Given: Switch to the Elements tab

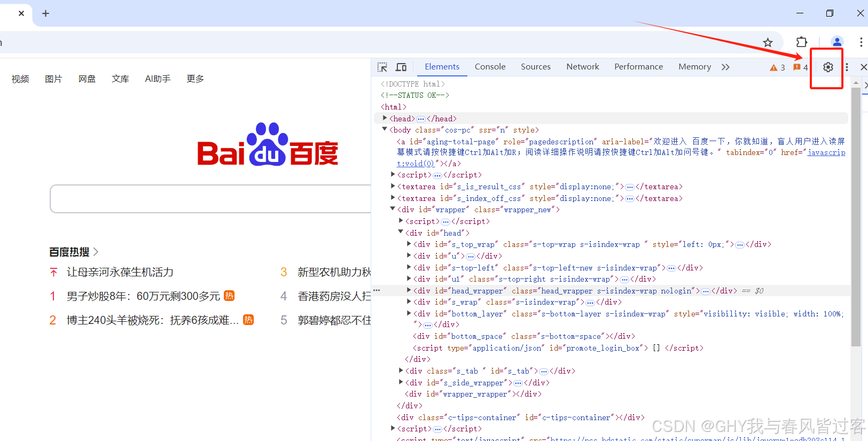Looking at the screenshot, I should [x=442, y=67].
